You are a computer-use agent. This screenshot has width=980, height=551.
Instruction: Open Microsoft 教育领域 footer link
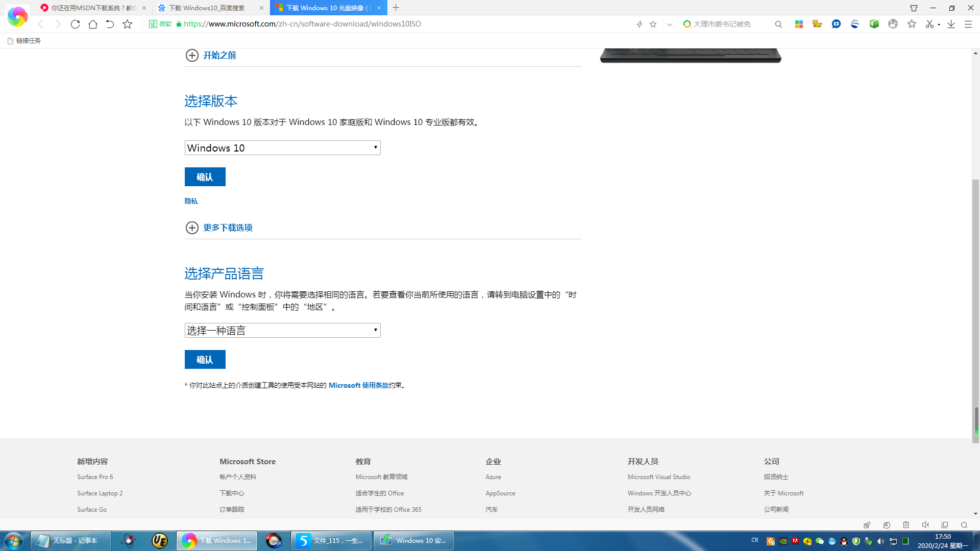(x=381, y=477)
